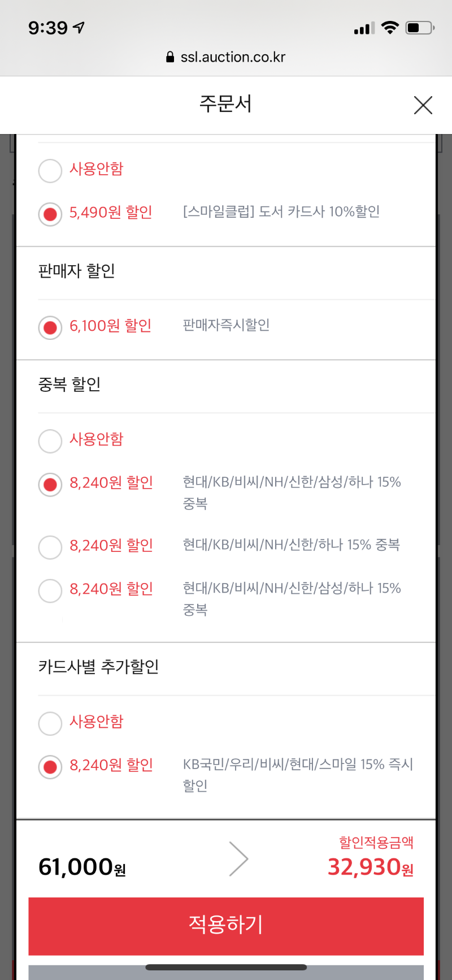The image size is (452, 980).
Task: Select the last 8,240원 option under 중복 할인
Action: click(50, 591)
